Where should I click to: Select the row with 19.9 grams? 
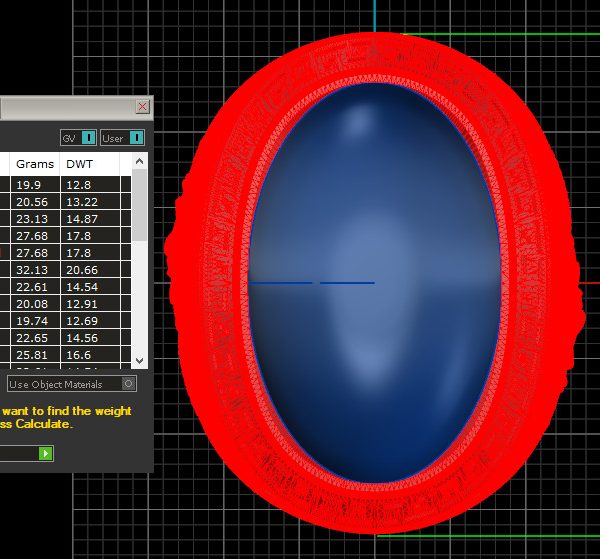pos(29,184)
